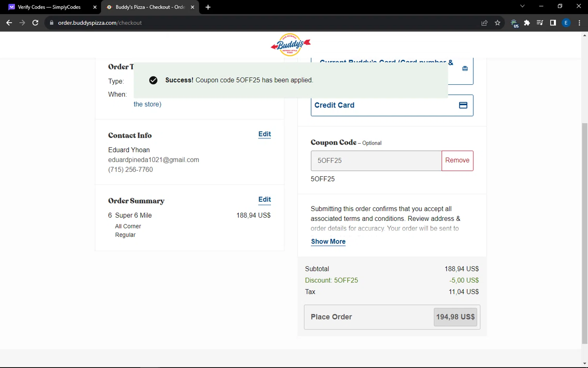588x368 pixels.
Task: Click the browser forward arrow
Action: [22, 23]
